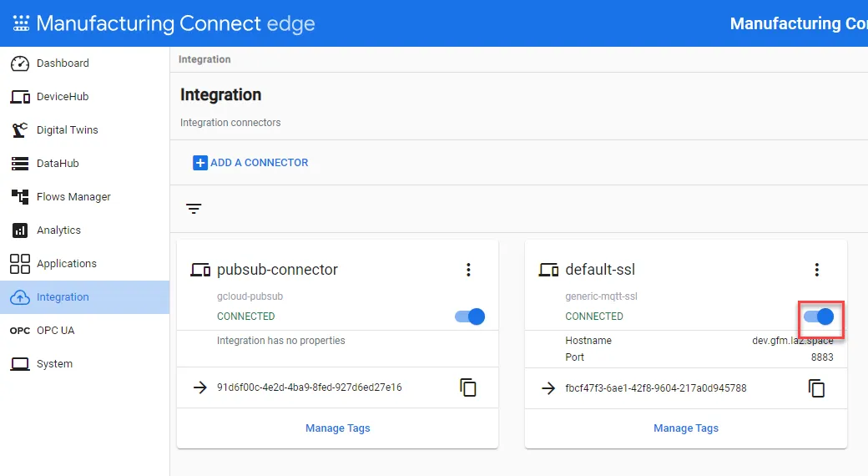Viewport: 868px width, 476px height.
Task: Click the Dashboard gauge icon
Action: 20,63
